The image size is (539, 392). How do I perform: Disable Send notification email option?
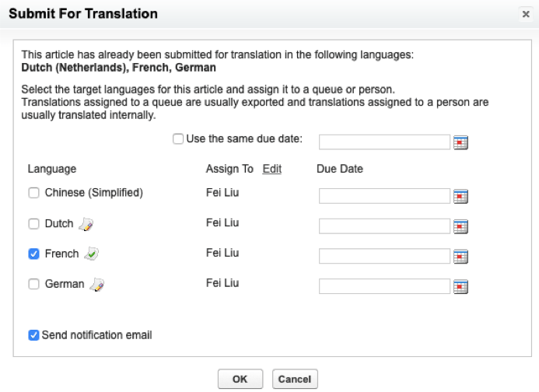pyautogui.click(x=33, y=335)
